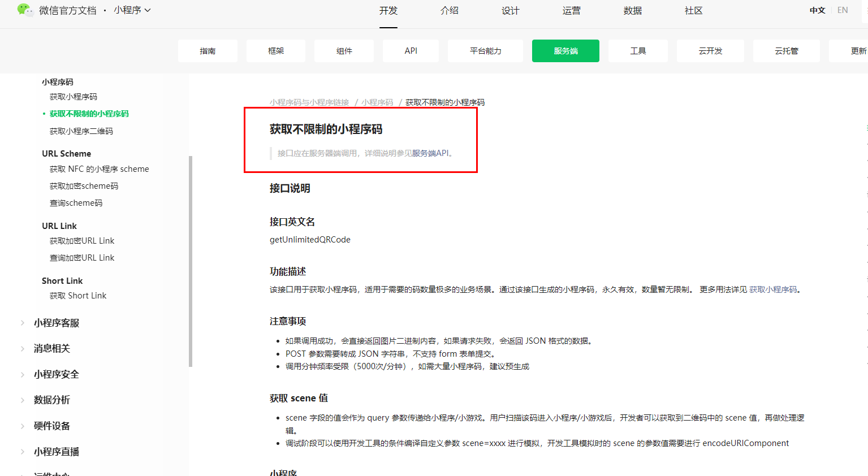
Task: Click the WeChat logo icon
Action: (25, 10)
